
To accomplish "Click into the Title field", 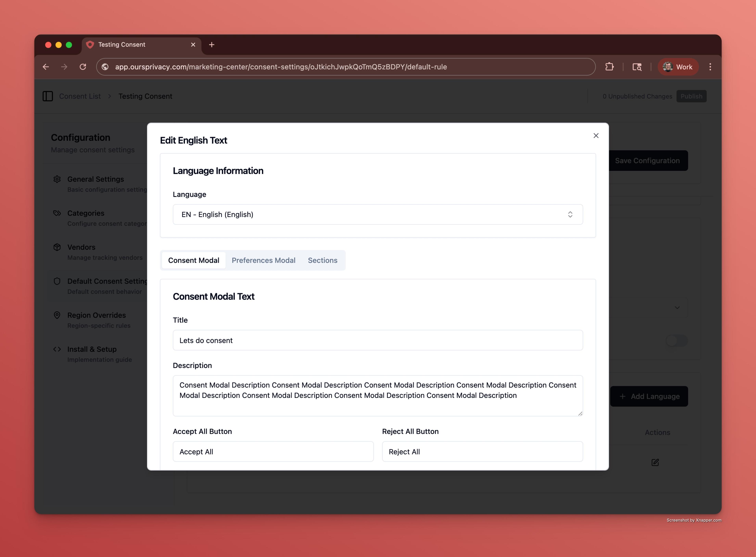I will pos(377,340).
